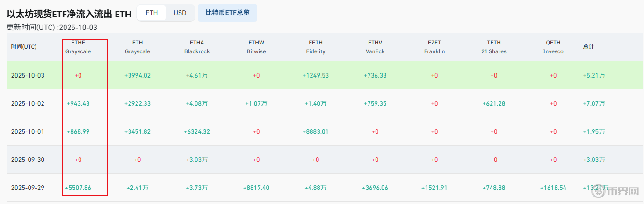
Task: Click the EZET Franklin column header
Action: click(x=434, y=47)
